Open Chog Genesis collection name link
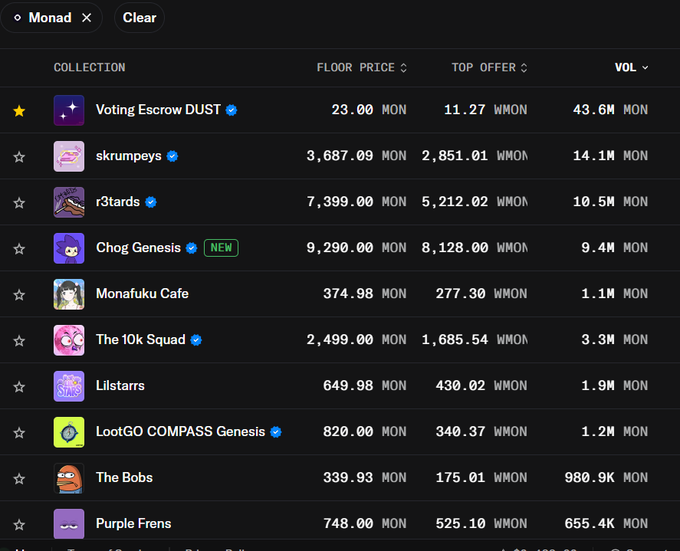The image size is (680, 551). click(x=138, y=248)
